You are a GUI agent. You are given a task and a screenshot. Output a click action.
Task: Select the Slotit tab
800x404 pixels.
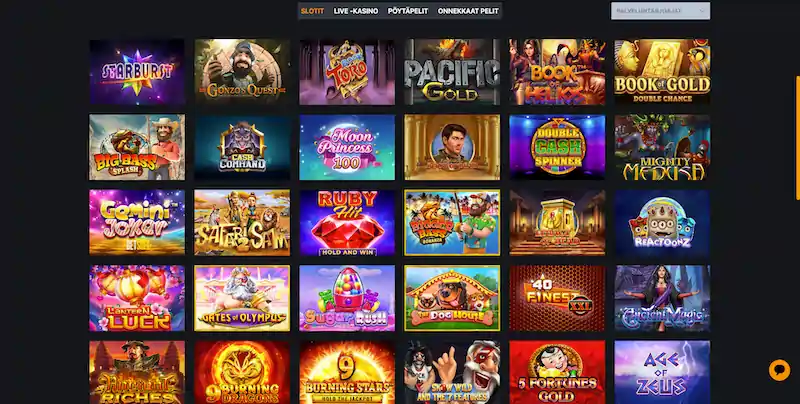coord(312,11)
